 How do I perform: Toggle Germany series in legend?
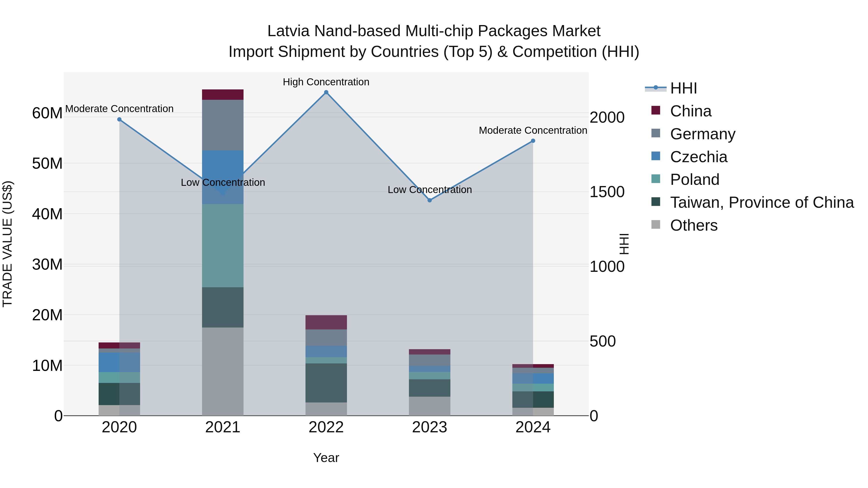[693, 134]
